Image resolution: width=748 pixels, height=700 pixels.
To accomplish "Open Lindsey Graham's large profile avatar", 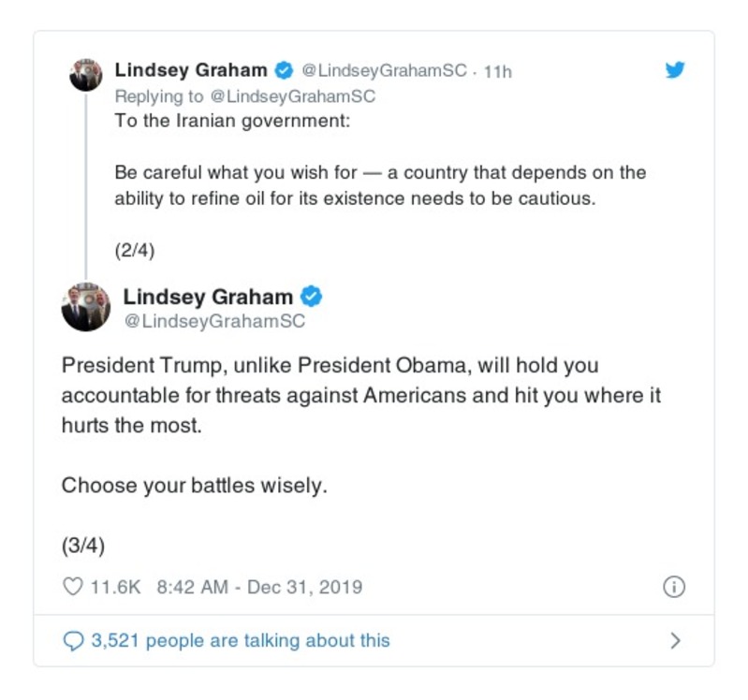I will (x=86, y=308).
